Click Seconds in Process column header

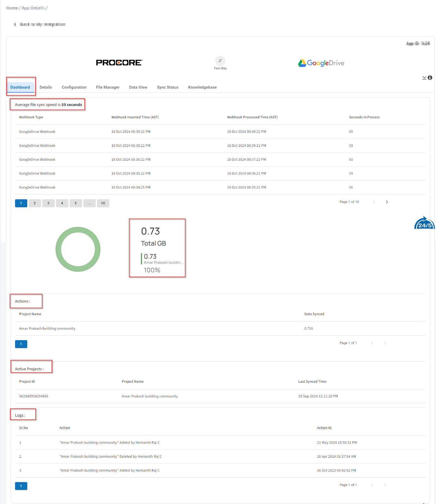point(364,117)
